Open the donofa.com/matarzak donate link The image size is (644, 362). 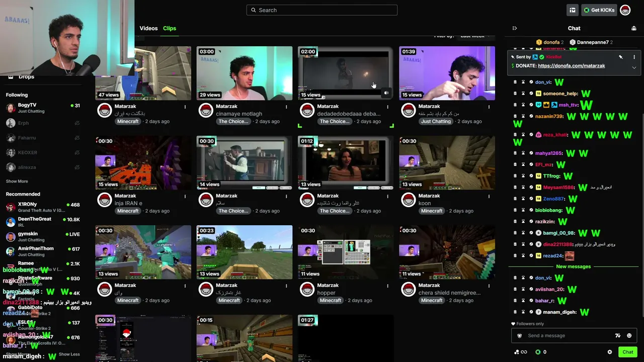point(572,66)
